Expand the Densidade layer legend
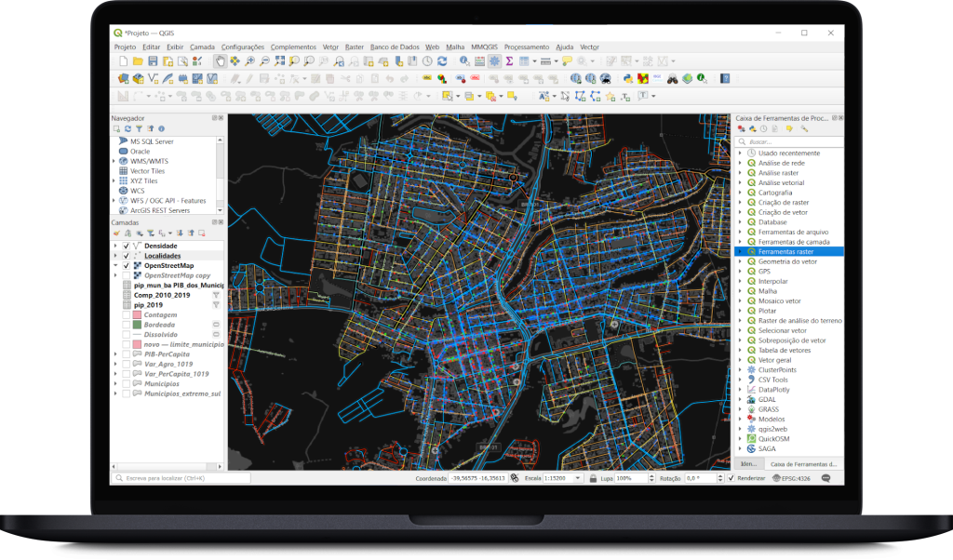The width and height of the screenshot is (953, 560). 115,246
